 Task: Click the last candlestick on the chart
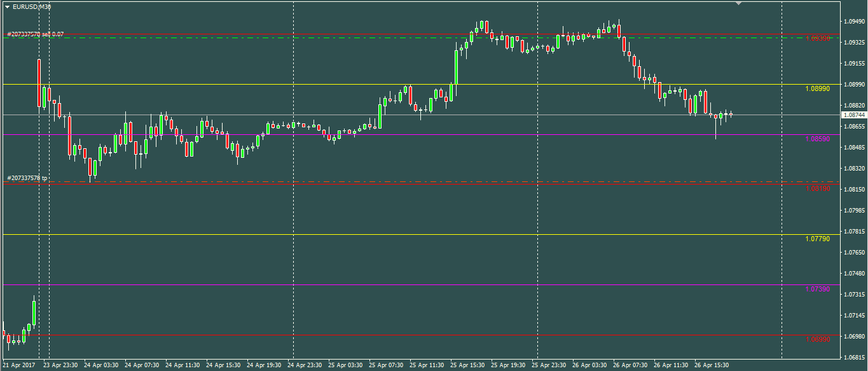(x=731, y=115)
